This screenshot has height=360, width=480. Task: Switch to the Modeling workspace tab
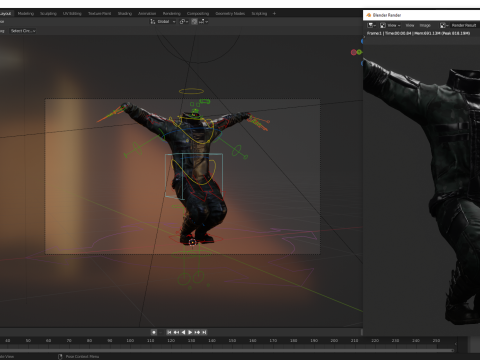pyautogui.click(x=26, y=14)
